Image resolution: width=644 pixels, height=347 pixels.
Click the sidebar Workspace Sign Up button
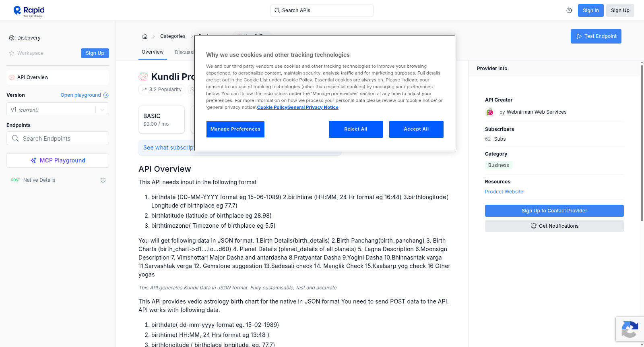coord(95,53)
